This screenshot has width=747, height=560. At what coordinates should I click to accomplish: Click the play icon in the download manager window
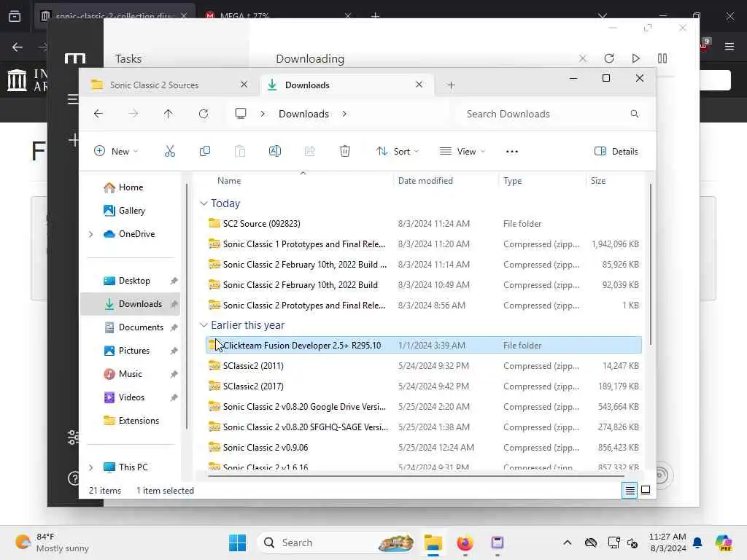[635, 58]
